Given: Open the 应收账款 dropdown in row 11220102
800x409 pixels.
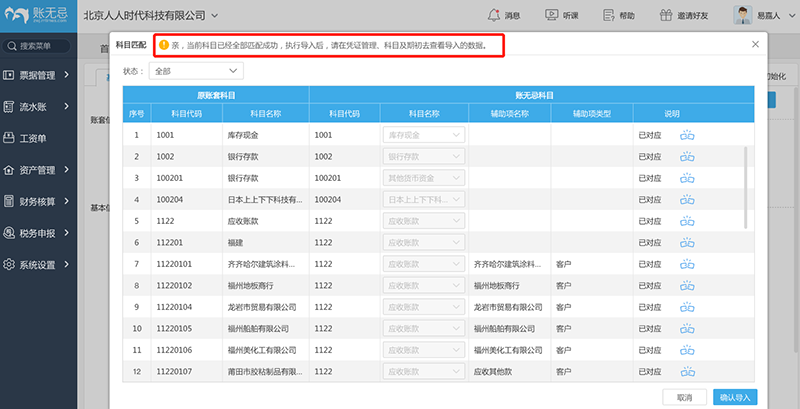Looking at the screenshot, I should [x=424, y=286].
